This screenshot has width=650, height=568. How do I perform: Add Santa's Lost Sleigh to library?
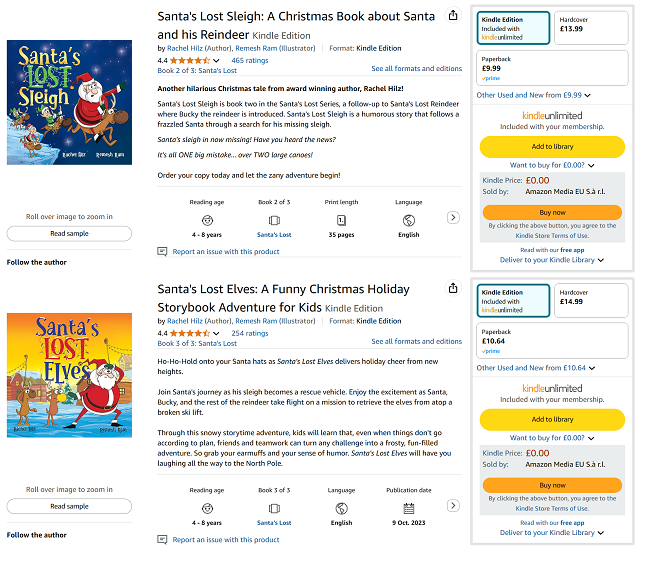pos(553,146)
